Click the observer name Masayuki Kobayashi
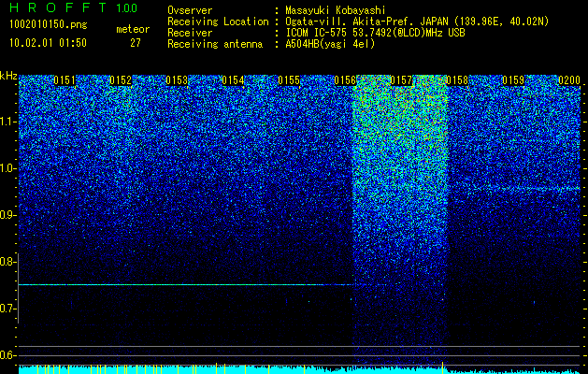This screenshot has height=374, width=588. click(336, 10)
